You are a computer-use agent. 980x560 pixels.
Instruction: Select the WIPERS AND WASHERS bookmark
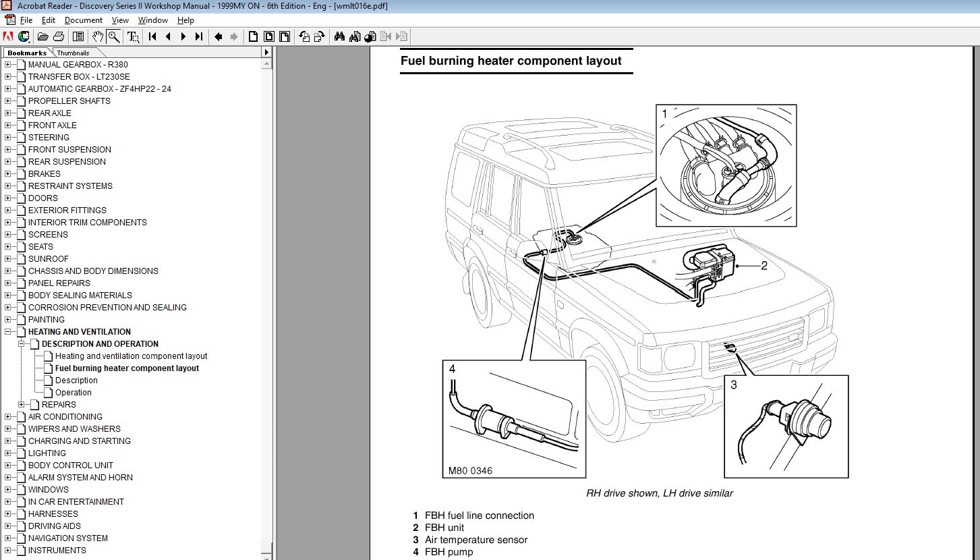(74, 429)
